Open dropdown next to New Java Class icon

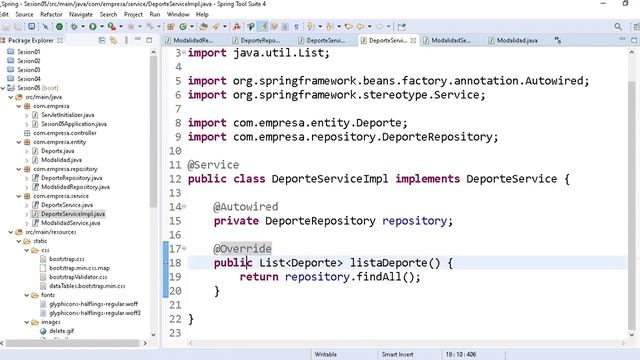(191, 27)
